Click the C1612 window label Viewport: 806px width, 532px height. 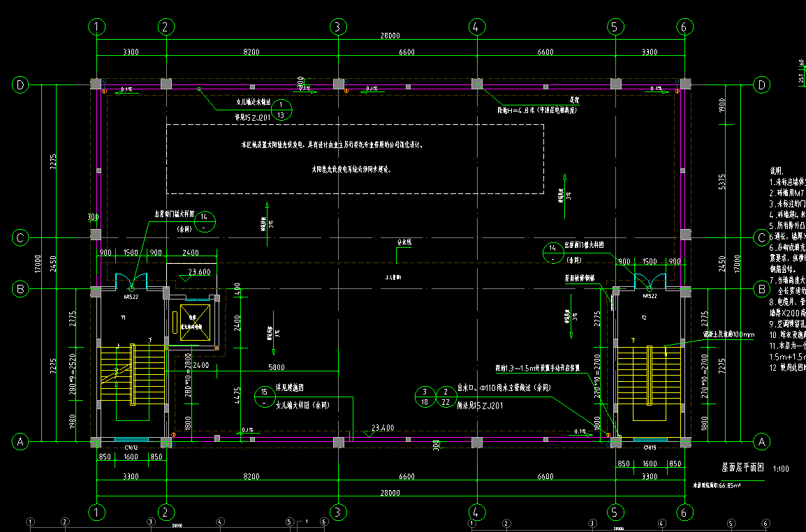coord(131,447)
